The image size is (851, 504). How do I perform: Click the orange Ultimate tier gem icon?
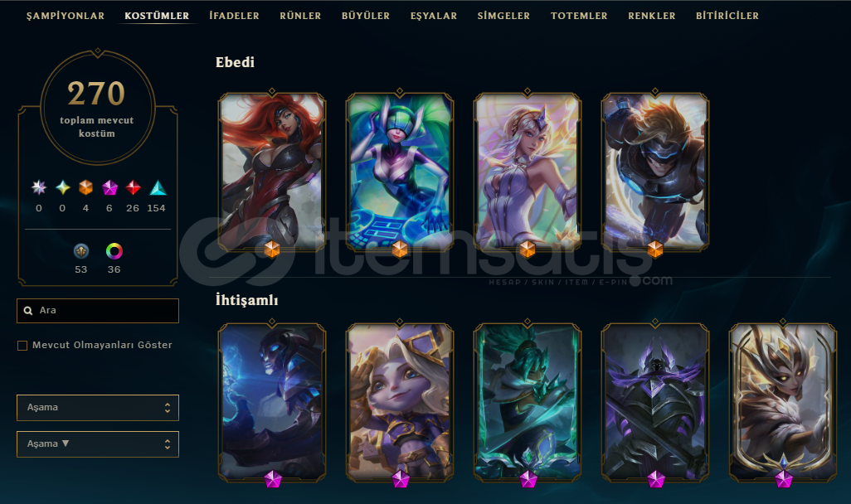coord(85,187)
